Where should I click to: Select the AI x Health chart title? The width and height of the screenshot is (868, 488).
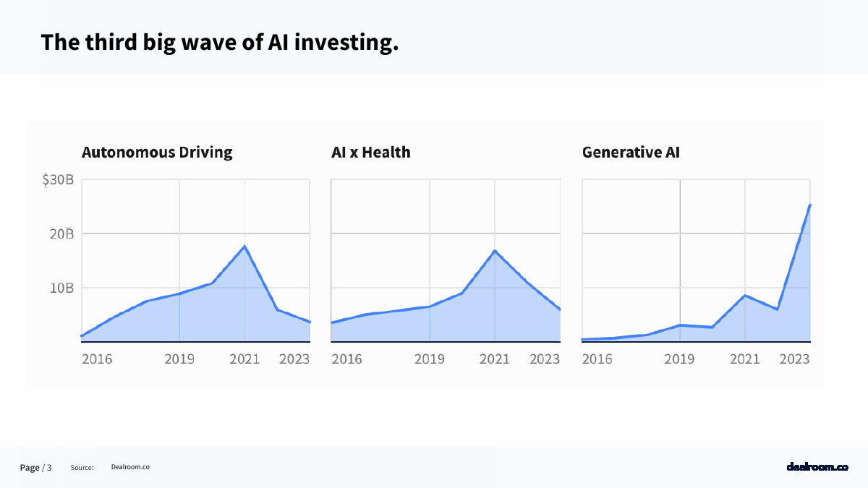pos(370,153)
